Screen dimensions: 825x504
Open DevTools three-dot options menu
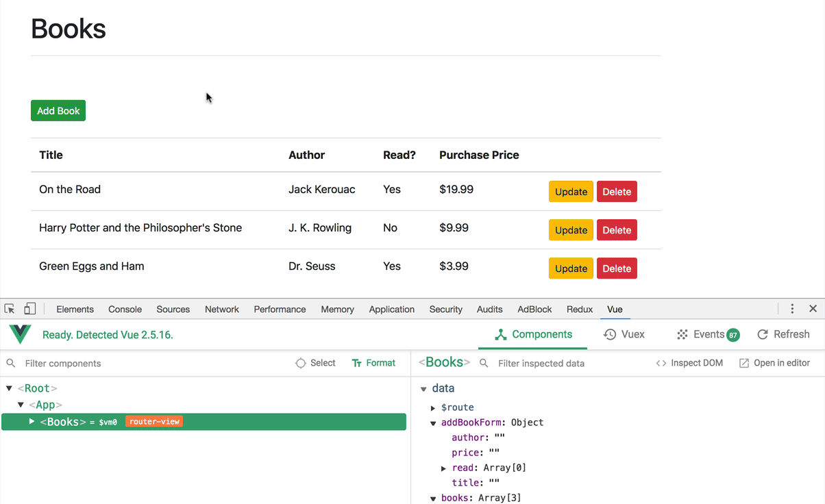[792, 309]
